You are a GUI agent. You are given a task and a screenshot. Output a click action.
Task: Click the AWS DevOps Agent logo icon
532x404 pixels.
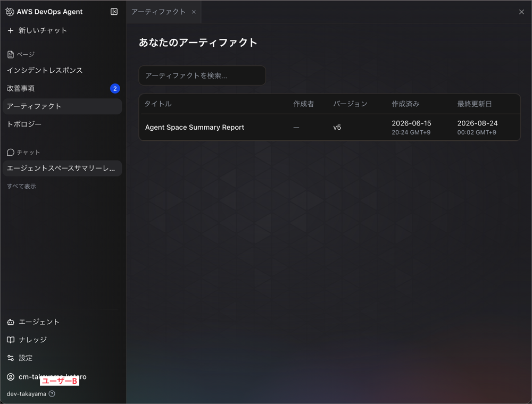tap(10, 12)
